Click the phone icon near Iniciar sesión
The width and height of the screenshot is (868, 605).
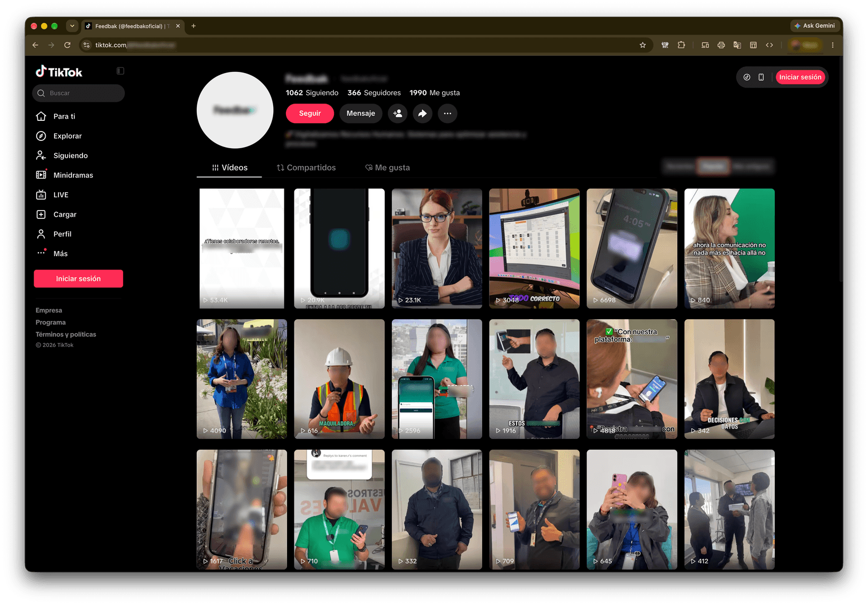tap(761, 77)
